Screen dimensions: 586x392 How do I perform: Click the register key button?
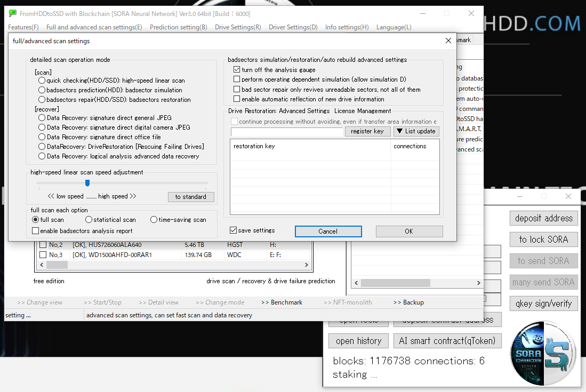point(367,131)
